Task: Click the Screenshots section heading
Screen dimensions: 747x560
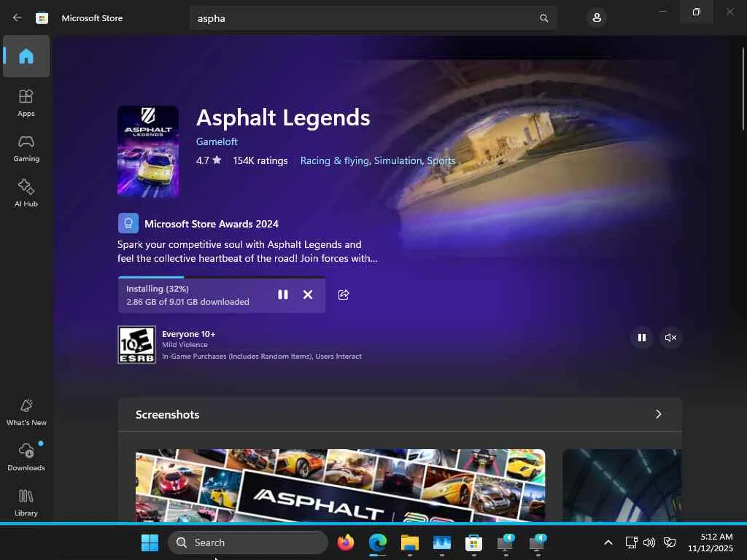Action: (167, 414)
